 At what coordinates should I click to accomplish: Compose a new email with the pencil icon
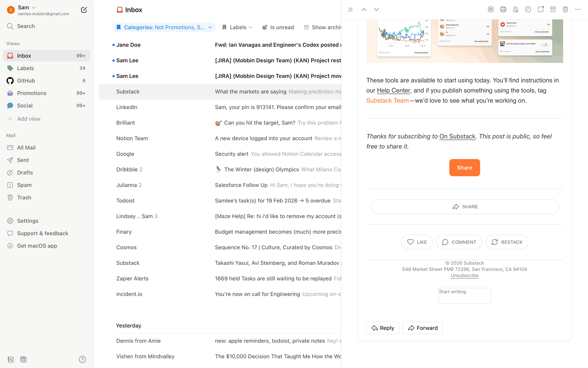point(84,10)
